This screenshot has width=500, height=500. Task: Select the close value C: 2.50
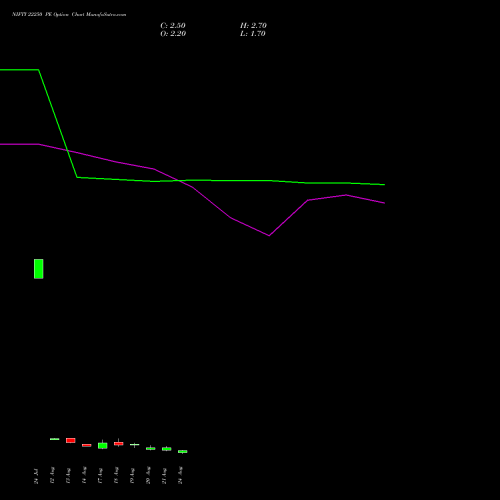click(x=173, y=26)
